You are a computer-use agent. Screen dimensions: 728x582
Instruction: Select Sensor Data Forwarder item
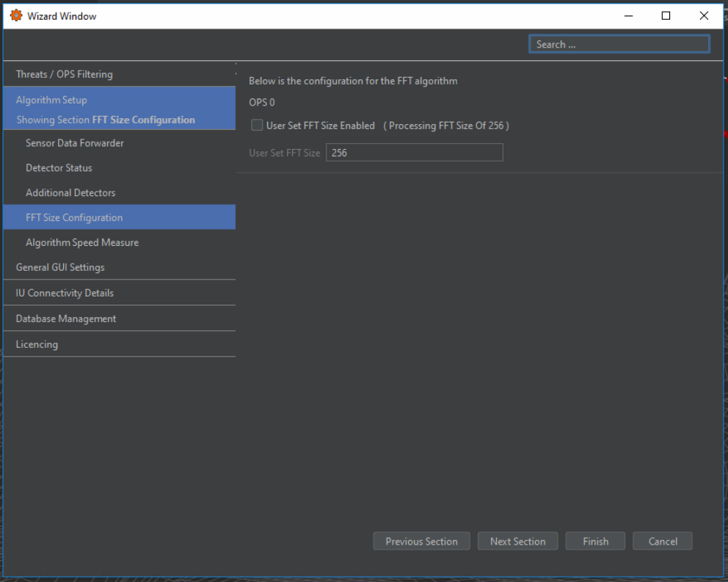75,143
